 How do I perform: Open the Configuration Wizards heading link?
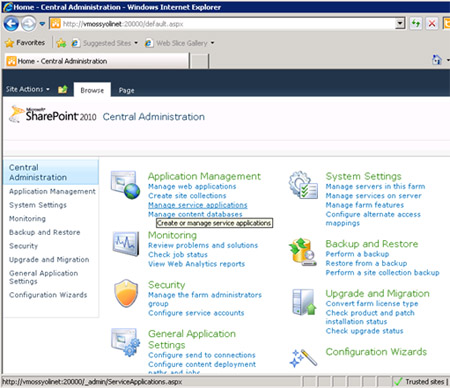(376, 352)
